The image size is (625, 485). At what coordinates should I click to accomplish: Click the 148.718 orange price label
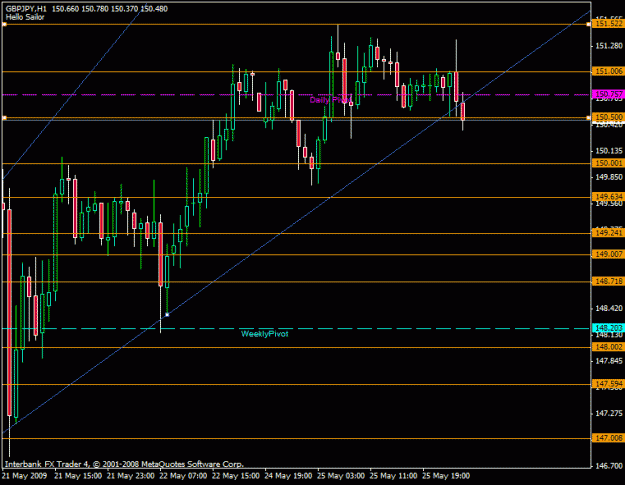[x=608, y=281]
